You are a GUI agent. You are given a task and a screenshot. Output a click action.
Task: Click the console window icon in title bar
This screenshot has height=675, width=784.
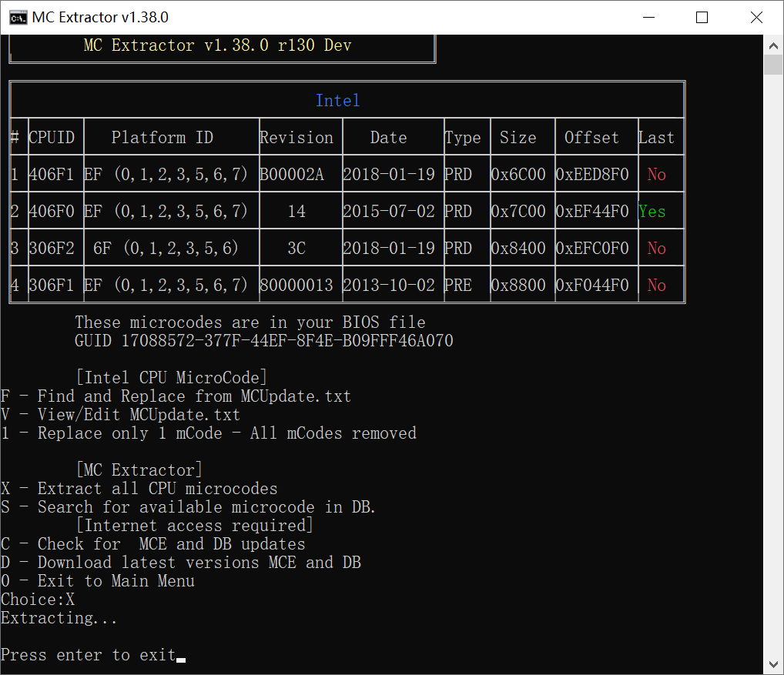tap(18, 18)
